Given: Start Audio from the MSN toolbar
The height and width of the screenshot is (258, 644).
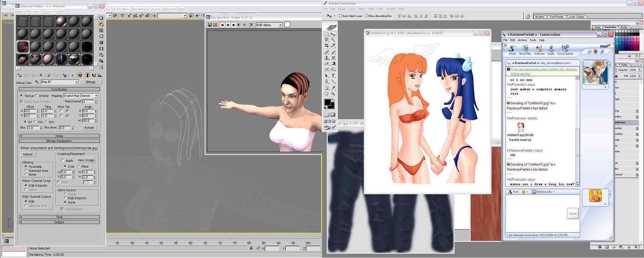Looking at the screenshot, I should (x=551, y=50).
